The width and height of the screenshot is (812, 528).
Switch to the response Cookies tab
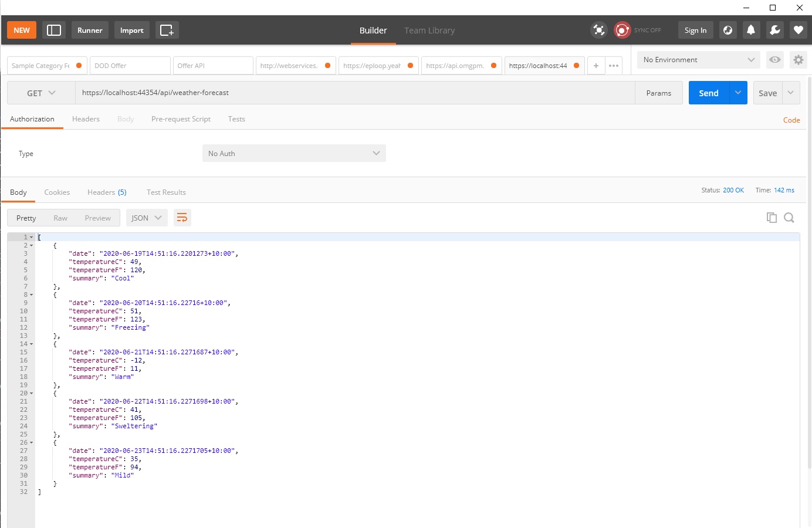57,192
